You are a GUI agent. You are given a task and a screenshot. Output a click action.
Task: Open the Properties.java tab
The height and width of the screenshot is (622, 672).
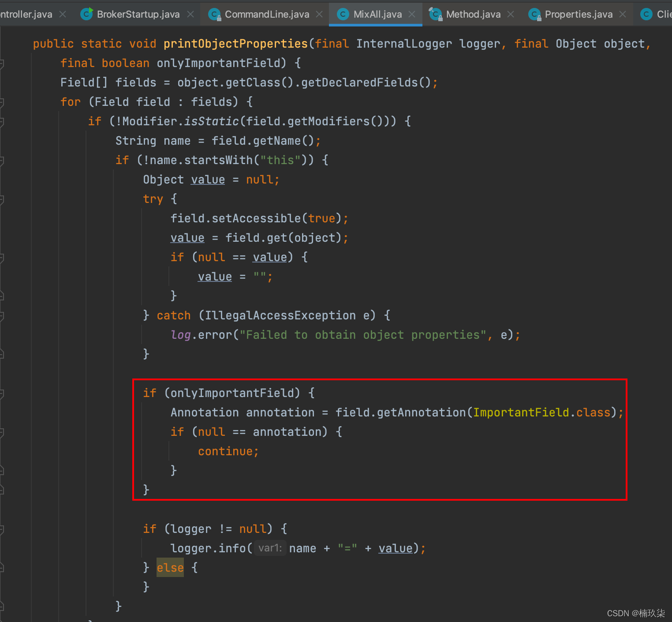coord(579,15)
